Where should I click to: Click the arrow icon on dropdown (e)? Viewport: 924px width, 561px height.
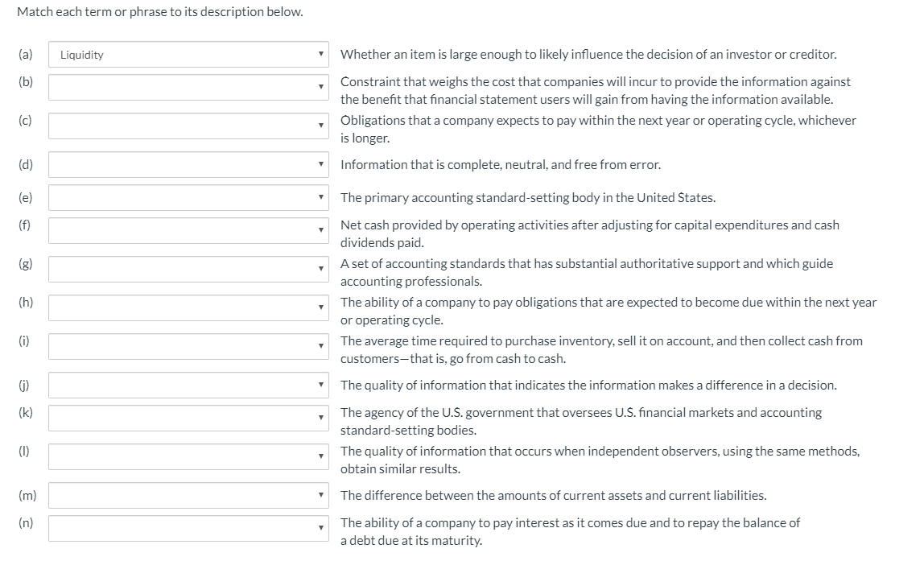coord(320,197)
